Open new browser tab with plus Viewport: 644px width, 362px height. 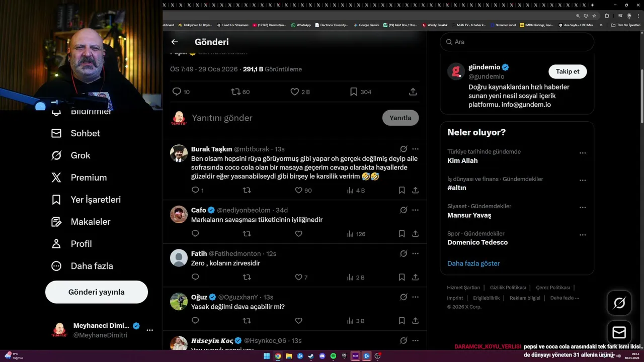tap(592, 5)
